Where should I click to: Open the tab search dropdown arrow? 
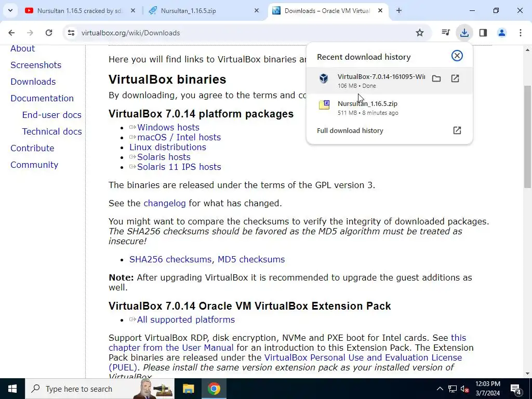tap(10, 10)
